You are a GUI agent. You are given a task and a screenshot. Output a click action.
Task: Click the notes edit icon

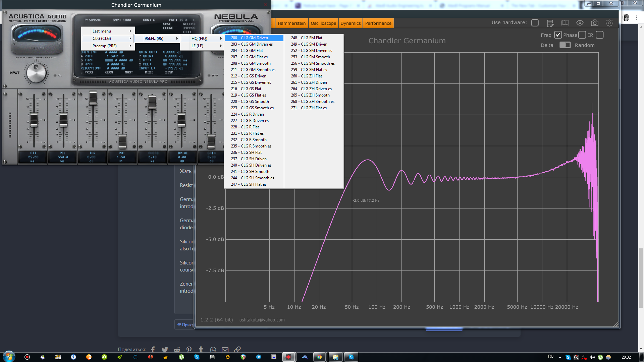550,23
